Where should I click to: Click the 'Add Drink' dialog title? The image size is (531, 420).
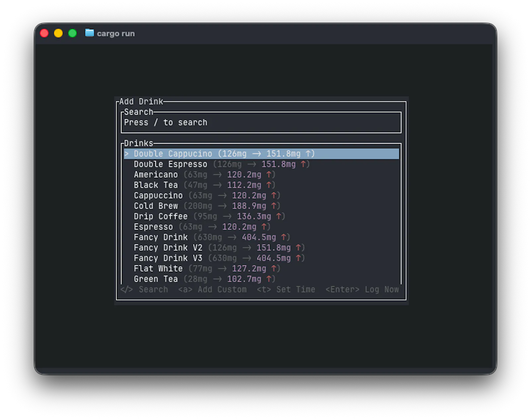point(141,102)
